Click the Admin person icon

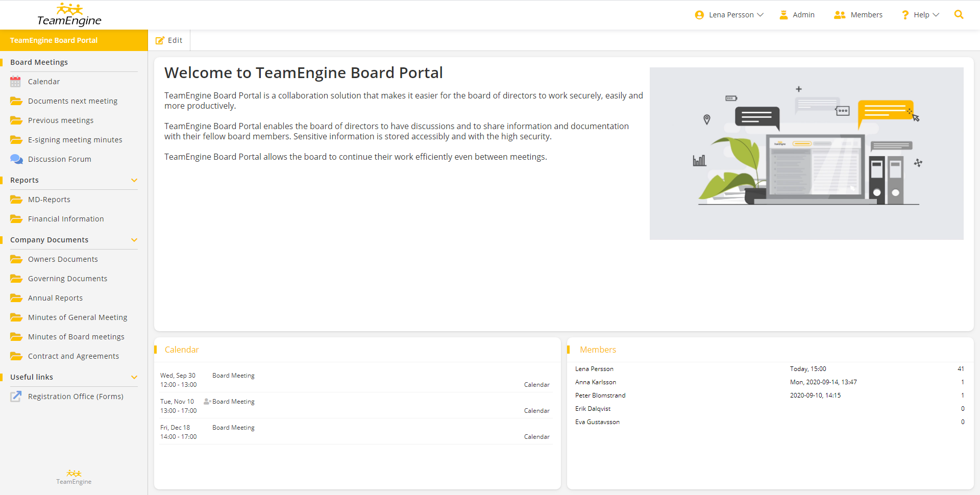click(783, 15)
